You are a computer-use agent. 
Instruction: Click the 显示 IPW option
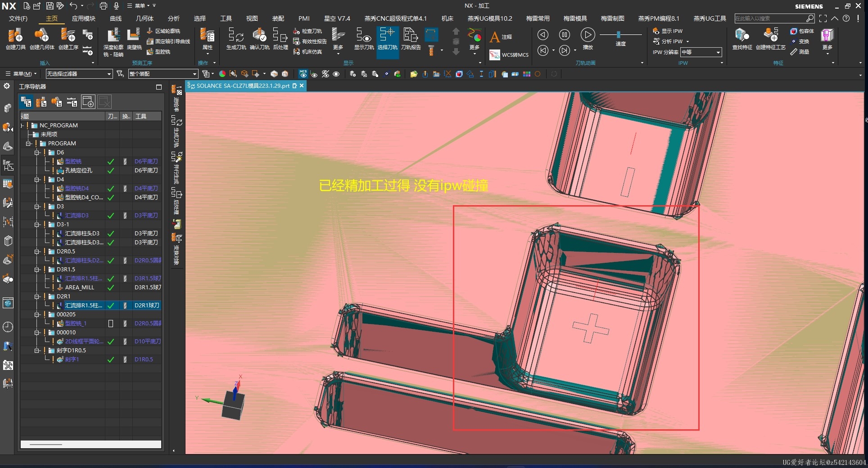point(668,31)
